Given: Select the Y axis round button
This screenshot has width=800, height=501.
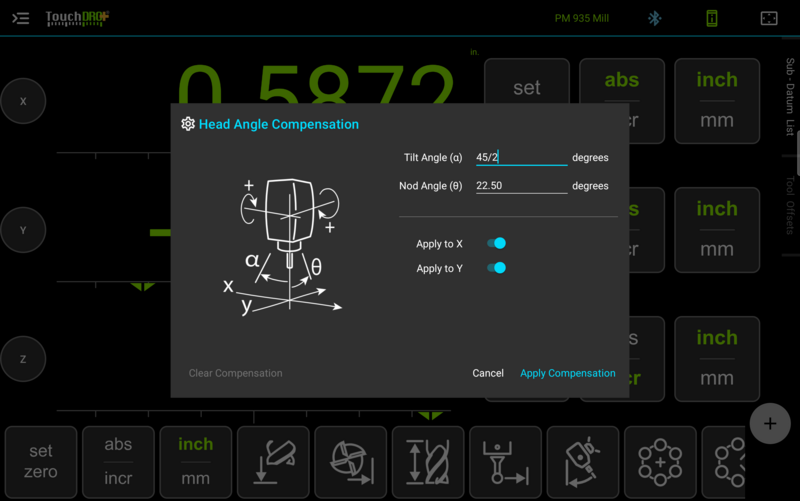Looking at the screenshot, I should coord(23,230).
